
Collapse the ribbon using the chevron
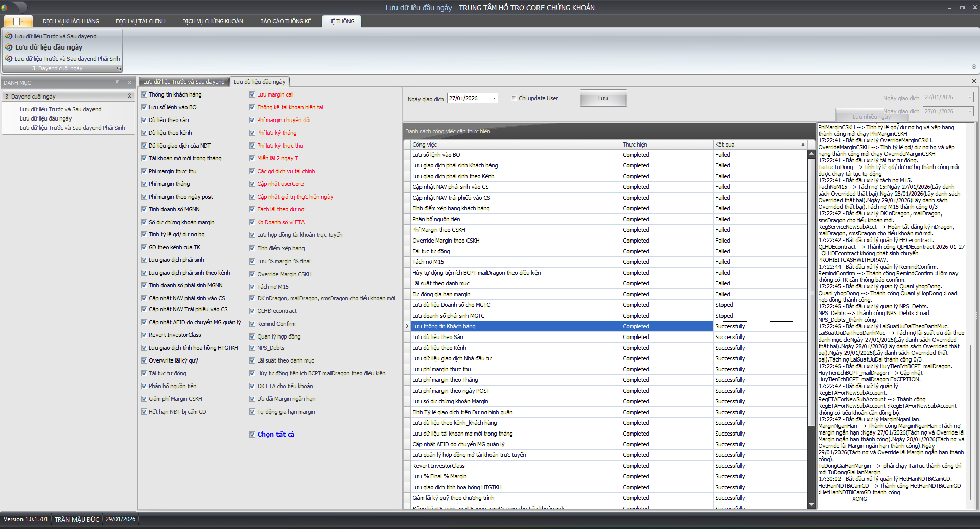(x=973, y=67)
